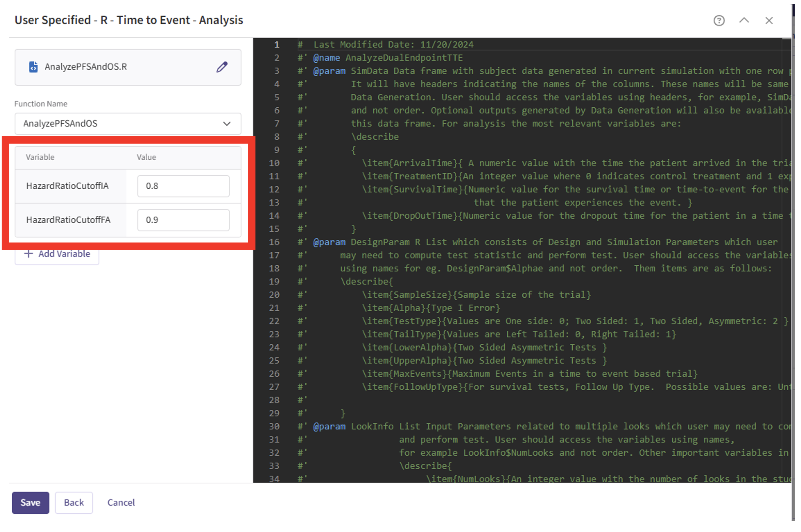The width and height of the screenshot is (801, 532).
Task: Click the Function Name dropdown chevron arrow
Action: [x=226, y=124]
